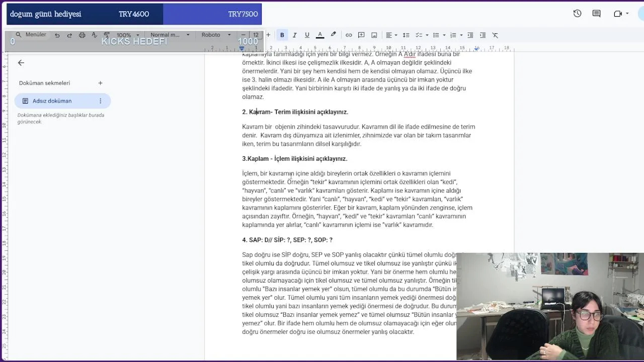
Task: Add a new document tab with plus icon
Action: [x=100, y=83]
